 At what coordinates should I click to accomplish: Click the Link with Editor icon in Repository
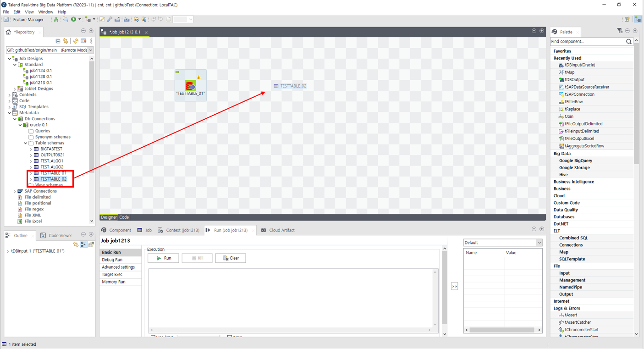click(x=66, y=41)
